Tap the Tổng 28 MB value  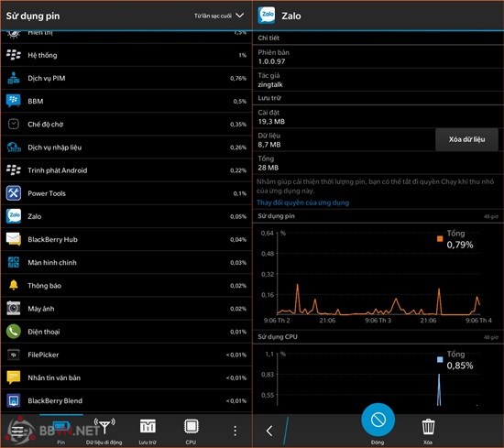(268, 168)
